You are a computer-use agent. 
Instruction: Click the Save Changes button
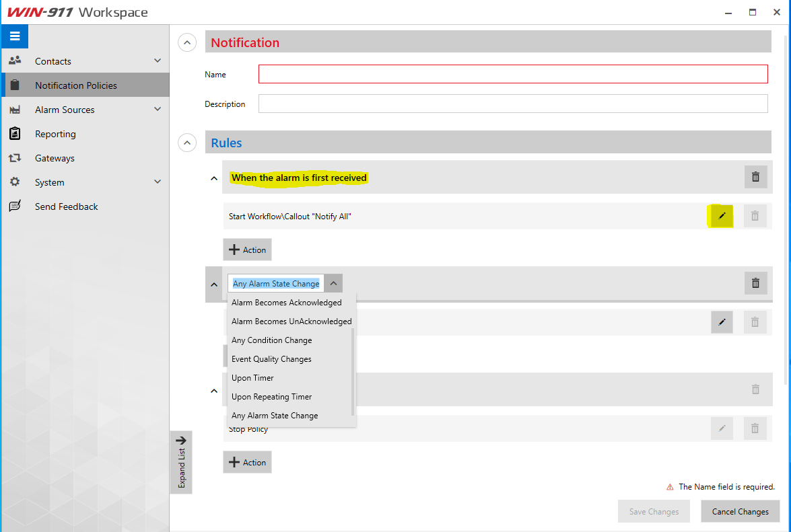pyautogui.click(x=654, y=511)
